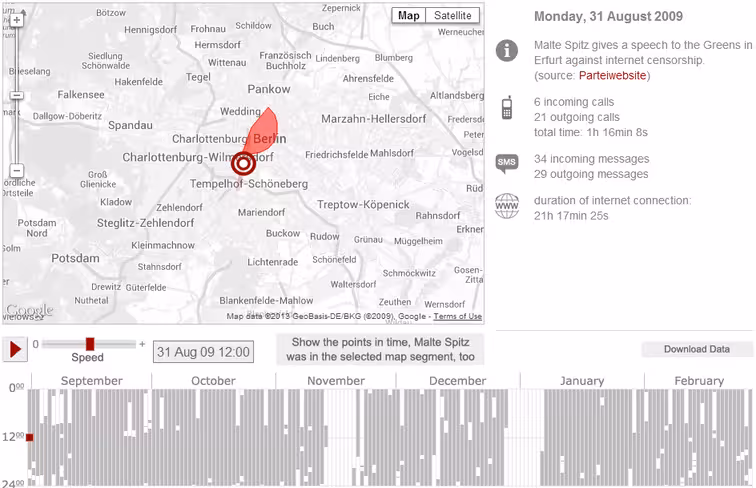Click the Spandau label on the map
This screenshot has width=756, height=488.
[130, 125]
